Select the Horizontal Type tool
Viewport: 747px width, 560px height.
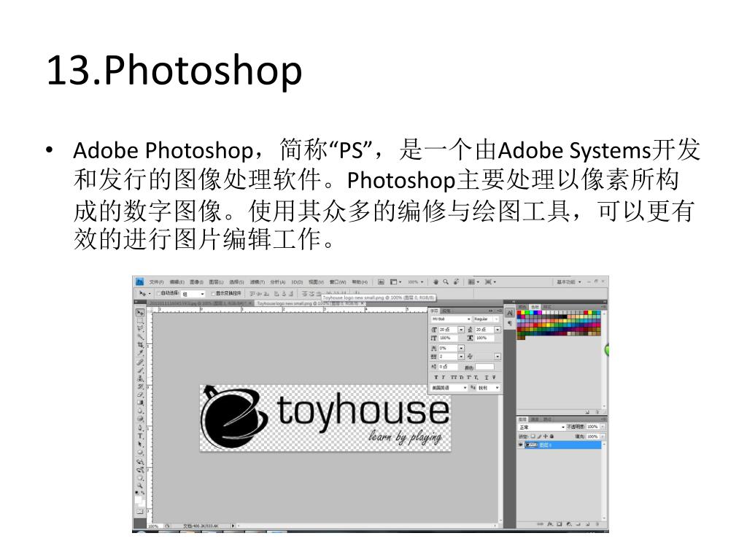coord(140,436)
